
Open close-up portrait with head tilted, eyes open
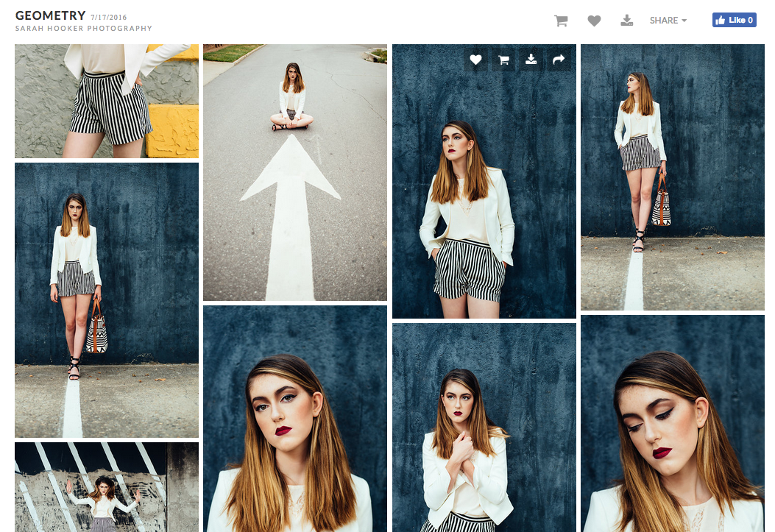[x=295, y=419]
